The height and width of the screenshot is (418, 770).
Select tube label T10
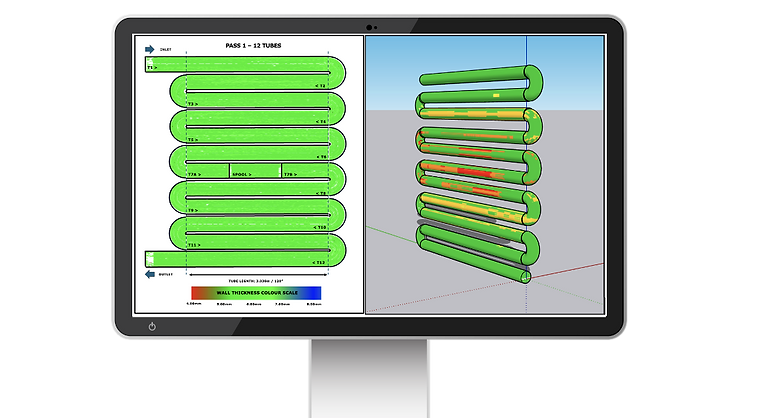click(x=320, y=227)
